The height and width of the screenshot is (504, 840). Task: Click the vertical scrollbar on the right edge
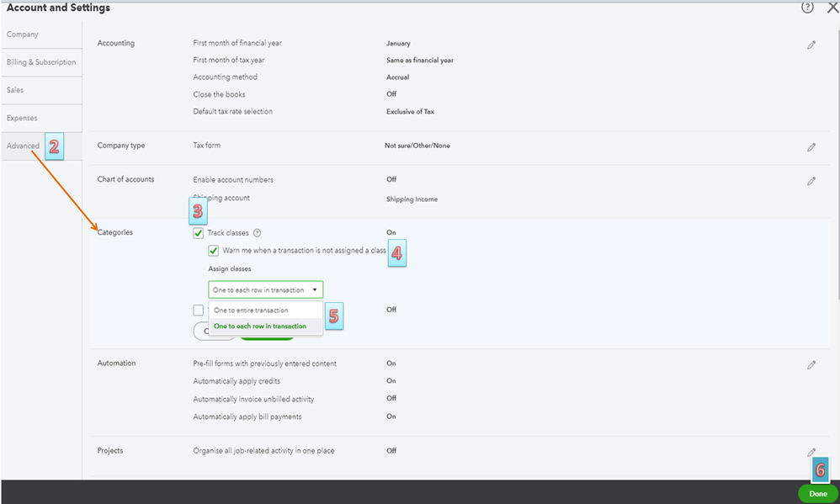coord(836,168)
